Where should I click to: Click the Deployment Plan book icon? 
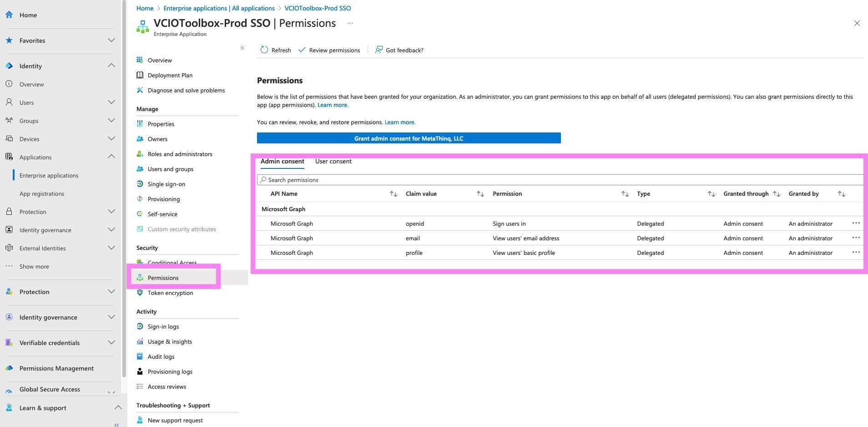(140, 75)
